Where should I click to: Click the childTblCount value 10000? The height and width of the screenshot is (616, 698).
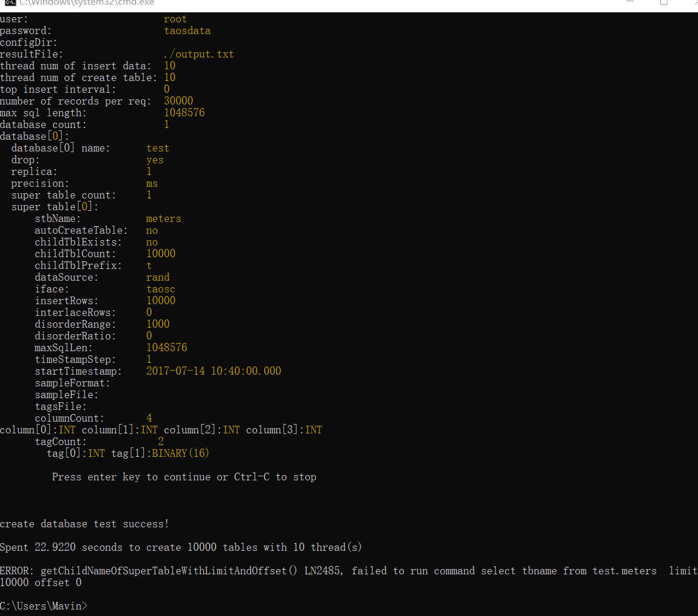(161, 253)
